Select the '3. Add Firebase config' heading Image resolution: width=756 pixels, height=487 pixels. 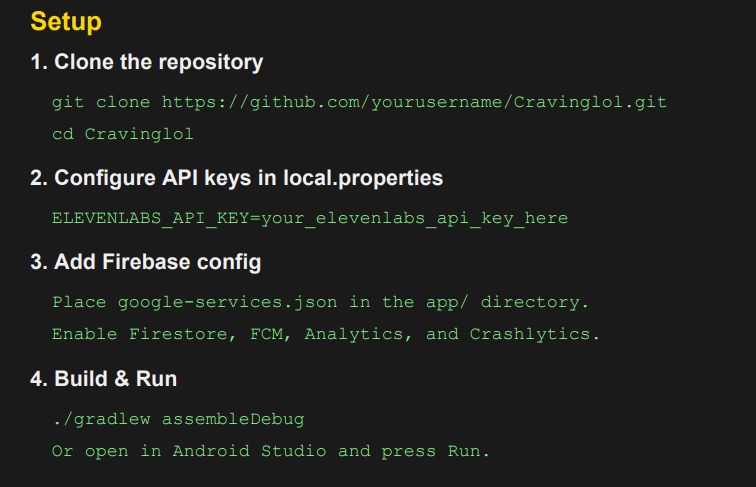point(146,262)
